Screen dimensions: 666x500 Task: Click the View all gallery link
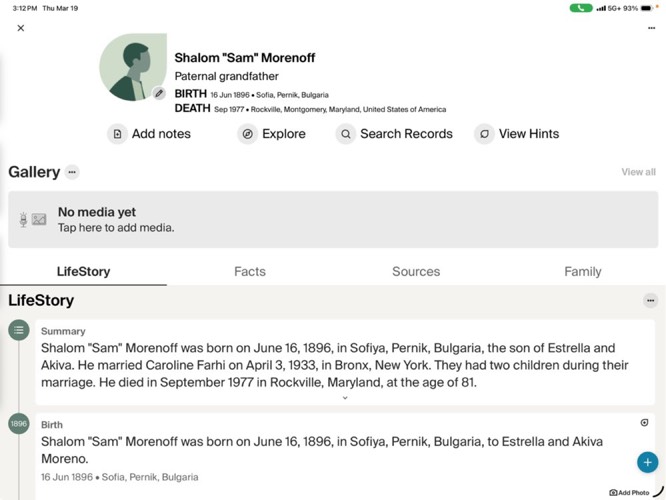click(638, 172)
